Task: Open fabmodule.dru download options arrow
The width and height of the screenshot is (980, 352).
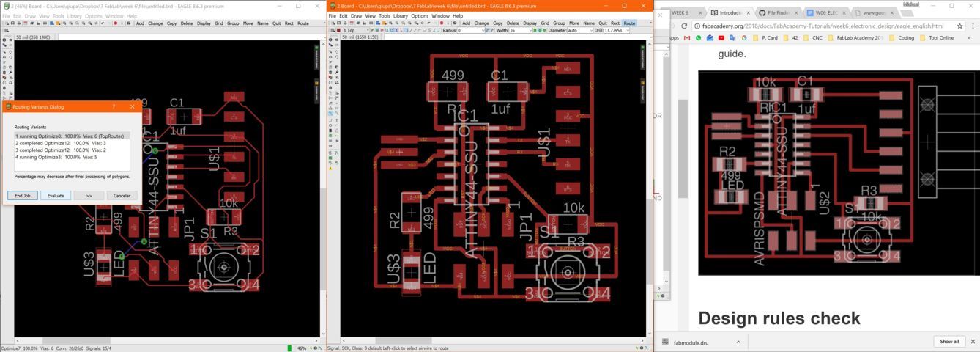Action: (738, 342)
